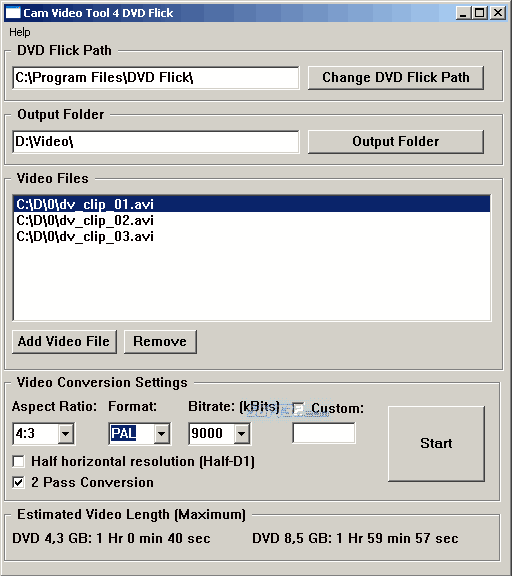Enable the Custom bitrate checkbox
The image size is (512, 576).
click(298, 408)
